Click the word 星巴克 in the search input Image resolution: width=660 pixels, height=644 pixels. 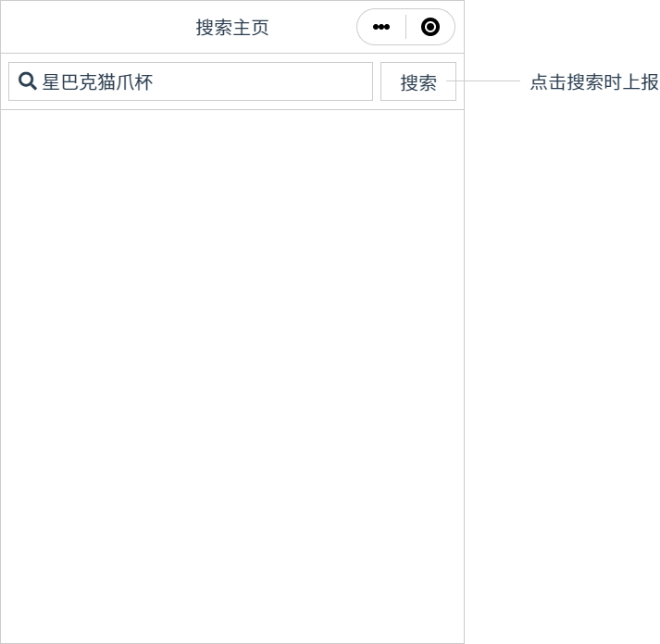[x=69, y=81]
